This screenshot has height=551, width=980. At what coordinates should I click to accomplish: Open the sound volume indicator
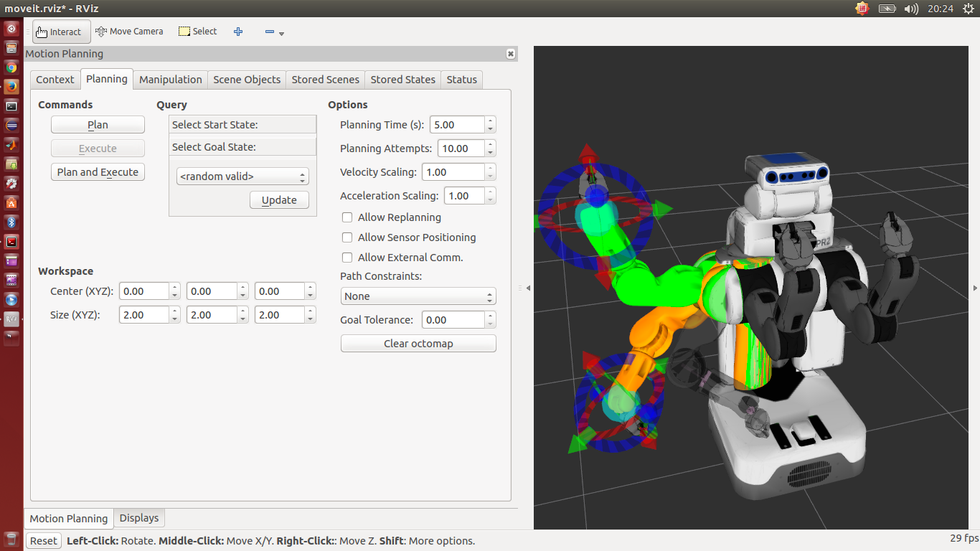(911, 9)
